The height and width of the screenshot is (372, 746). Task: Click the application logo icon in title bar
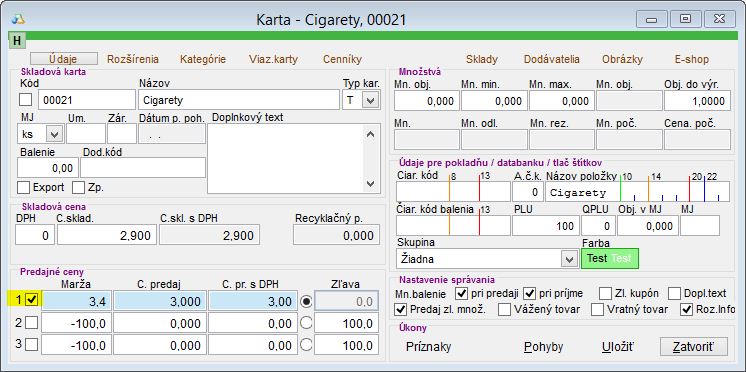(18, 20)
